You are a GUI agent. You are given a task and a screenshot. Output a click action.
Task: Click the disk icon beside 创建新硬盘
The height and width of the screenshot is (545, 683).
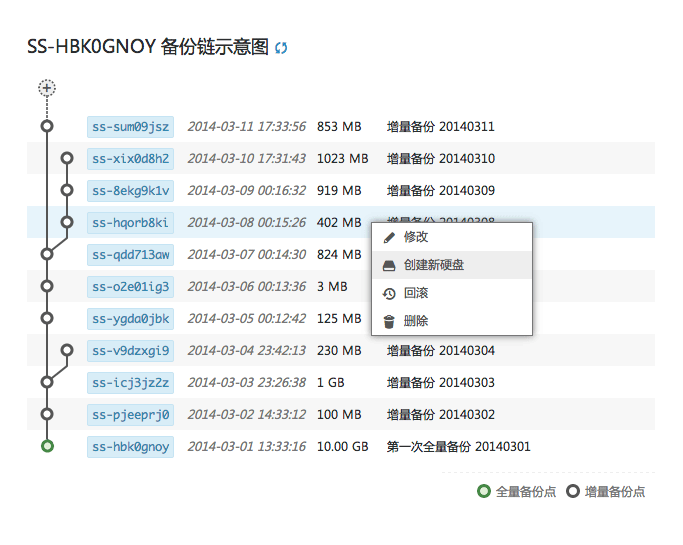click(x=390, y=266)
